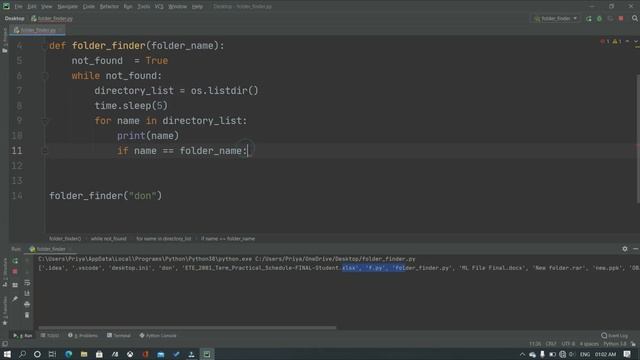Image resolution: width=640 pixels, height=360 pixels.
Task: Toggle tool window bars icon in bottom-left corner
Action: [4, 344]
